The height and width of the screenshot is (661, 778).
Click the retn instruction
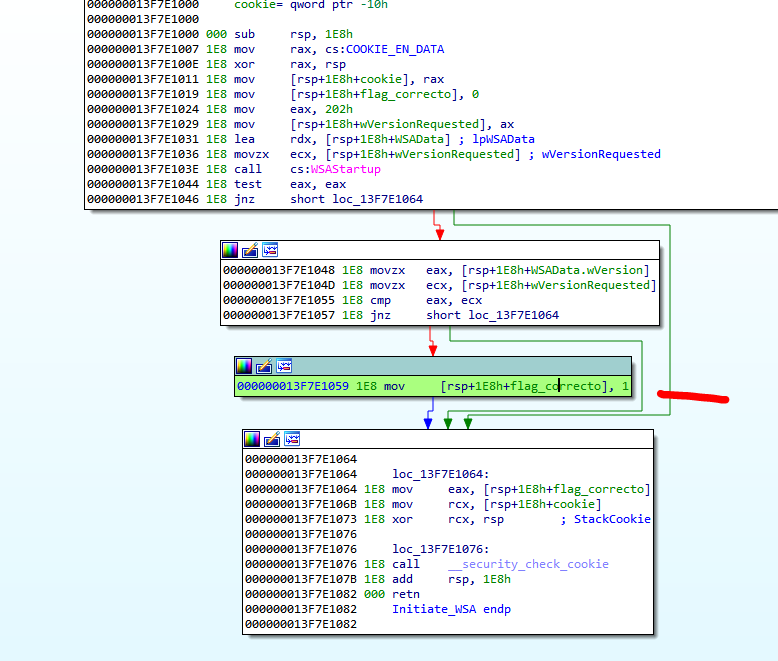pos(405,594)
